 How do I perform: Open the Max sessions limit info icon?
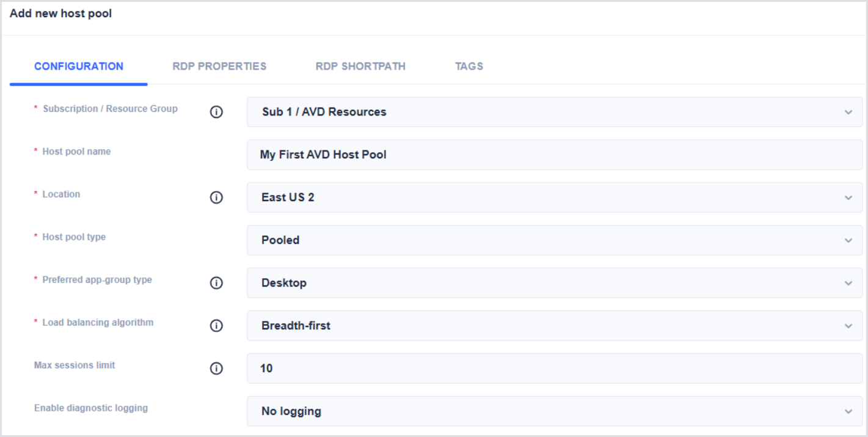point(216,369)
